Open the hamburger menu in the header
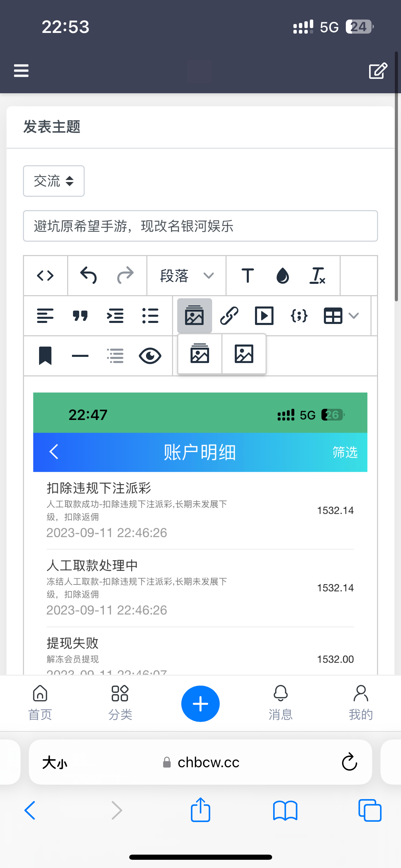401x868 pixels. click(x=21, y=71)
